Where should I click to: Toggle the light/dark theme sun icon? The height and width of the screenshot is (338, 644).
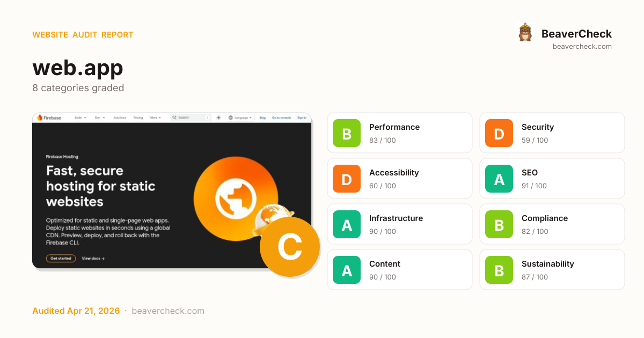pos(218,117)
